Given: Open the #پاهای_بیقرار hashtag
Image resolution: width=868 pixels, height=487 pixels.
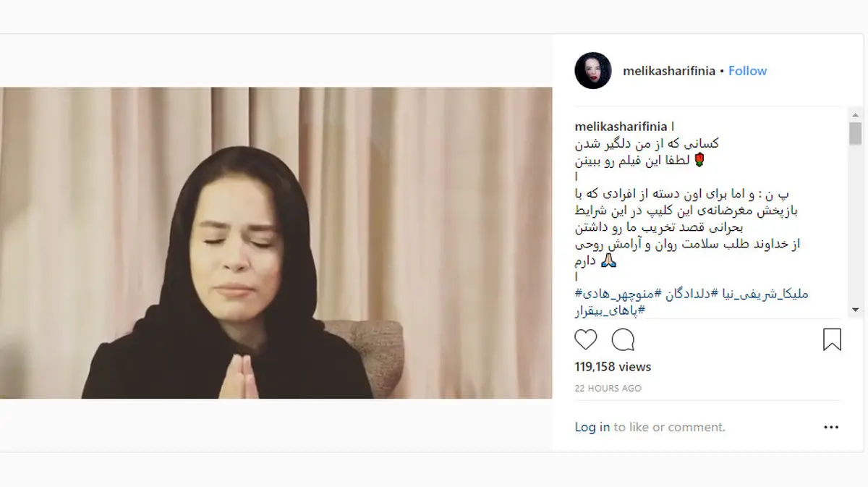Looking at the screenshot, I should click(610, 310).
